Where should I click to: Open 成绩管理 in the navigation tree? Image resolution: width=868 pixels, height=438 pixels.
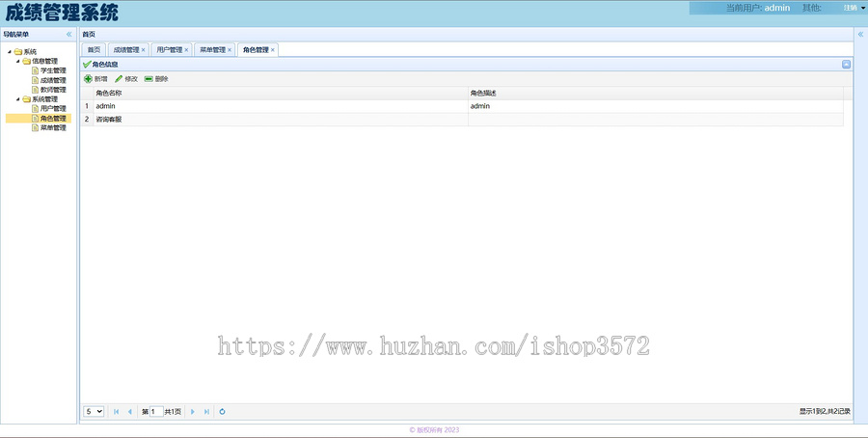[x=53, y=80]
